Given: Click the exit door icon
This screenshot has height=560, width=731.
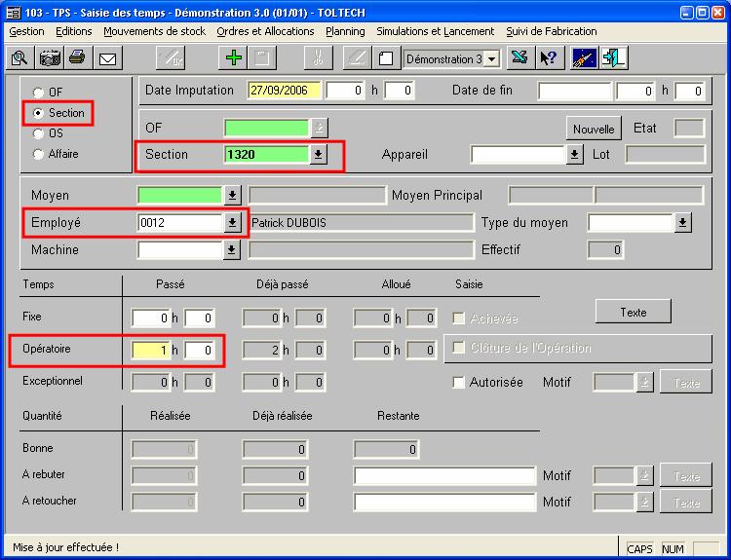Looking at the screenshot, I should click(614, 57).
